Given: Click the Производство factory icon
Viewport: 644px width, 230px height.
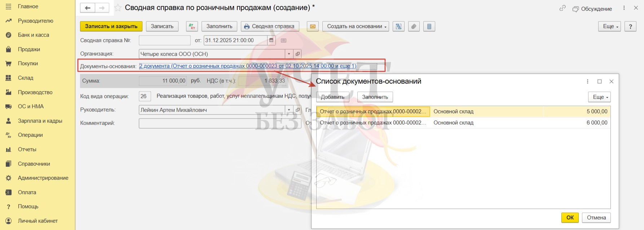Looking at the screenshot, I should (x=9, y=92).
